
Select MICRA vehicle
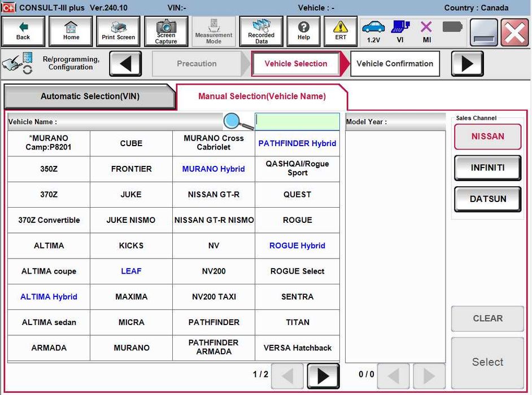click(x=131, y=322)
